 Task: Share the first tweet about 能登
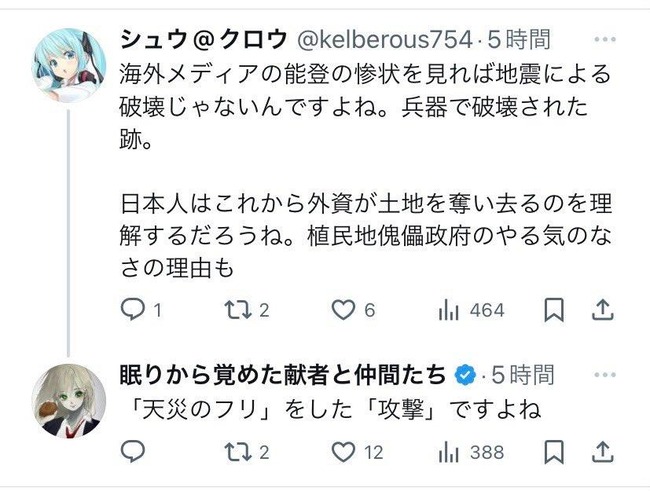(x=605, y=311)
